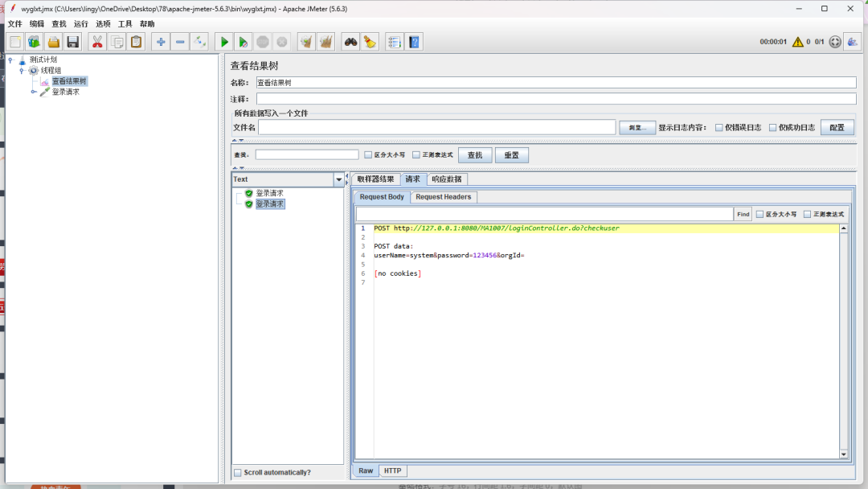The image size is (868, 489).
Task: Collapse the 线程组 tree node
Action: point(22,70)
